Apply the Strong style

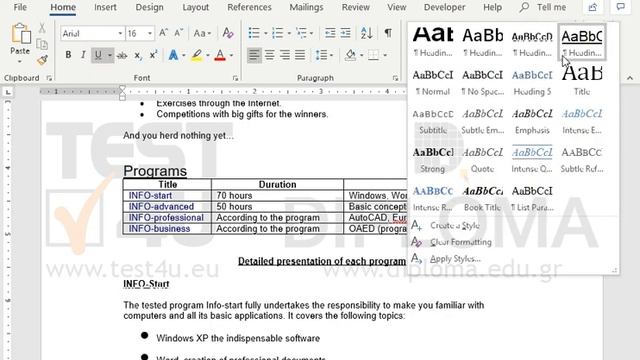433,160
